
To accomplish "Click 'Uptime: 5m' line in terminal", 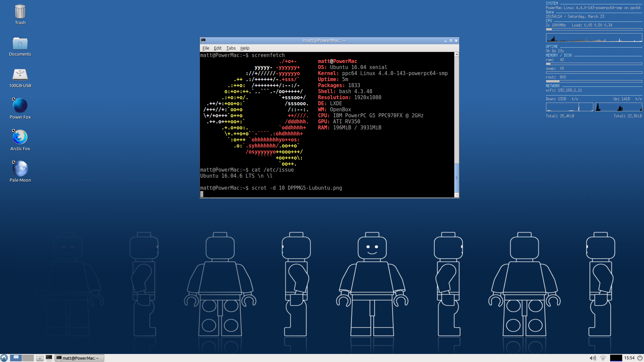I will click(x=333, y=79).
